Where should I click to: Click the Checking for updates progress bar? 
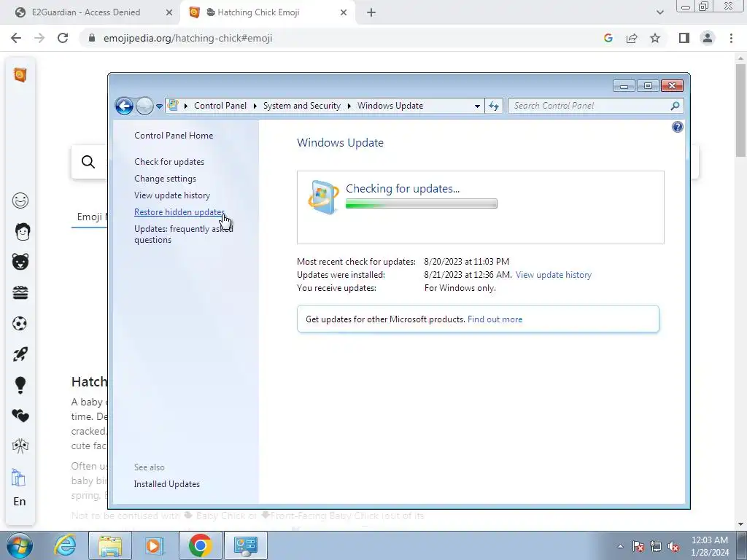pyautogui.click(x=421, y=204)
